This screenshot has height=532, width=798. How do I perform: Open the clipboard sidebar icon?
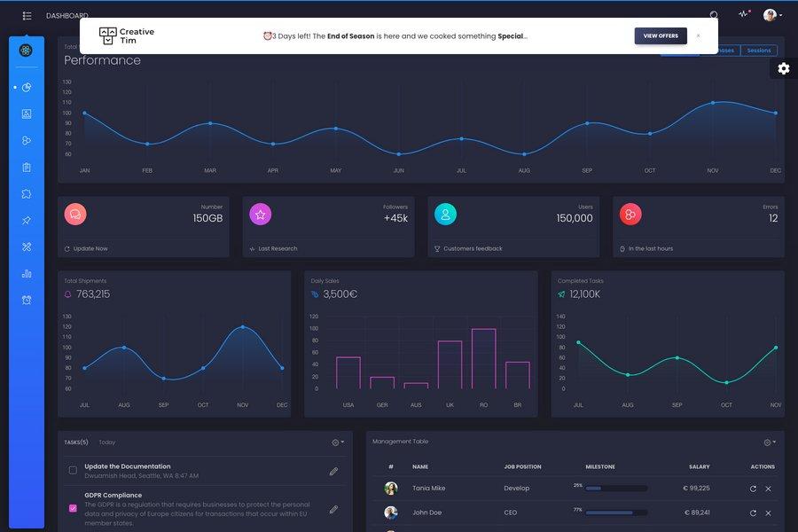point(26,167)
